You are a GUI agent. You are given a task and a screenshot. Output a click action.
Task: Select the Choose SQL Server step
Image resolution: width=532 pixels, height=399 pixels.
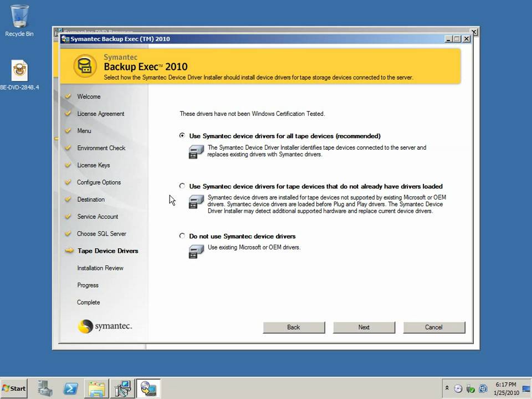[x=101, y=233]
